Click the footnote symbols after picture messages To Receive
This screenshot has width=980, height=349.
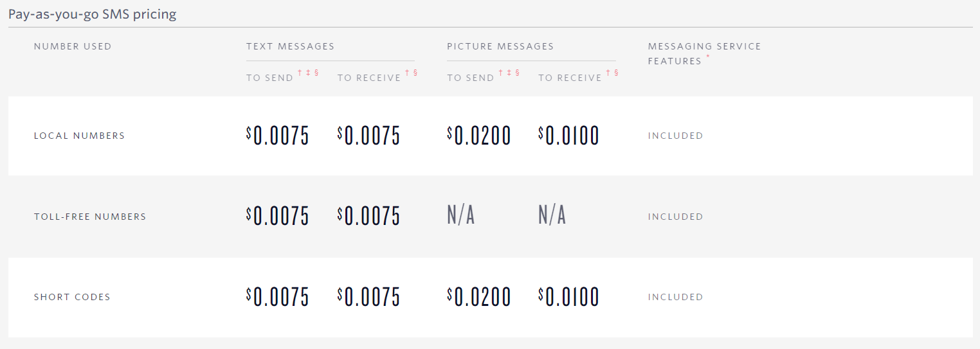click(x=613, y=73)
